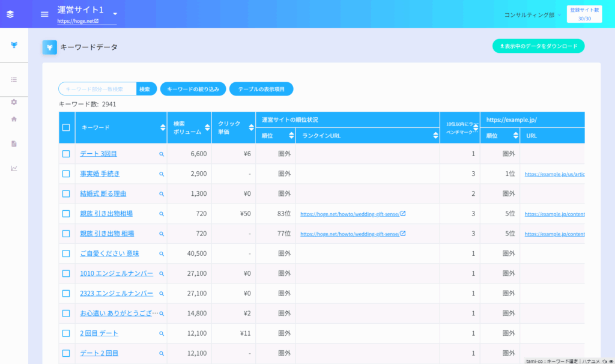Check the box for 結婚式 断る理由 row
This screenshot has height=364, width=615.
[66, 194]
